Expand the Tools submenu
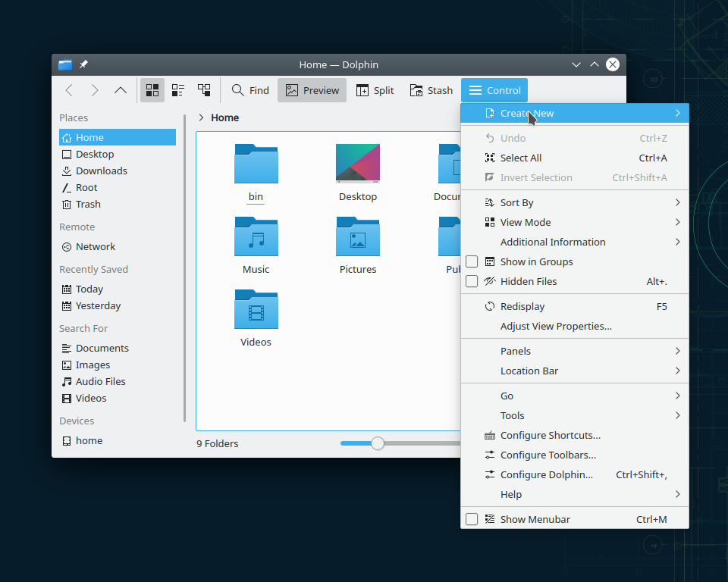Viewport: 728px width, 582px height. [x=574, y=415]
